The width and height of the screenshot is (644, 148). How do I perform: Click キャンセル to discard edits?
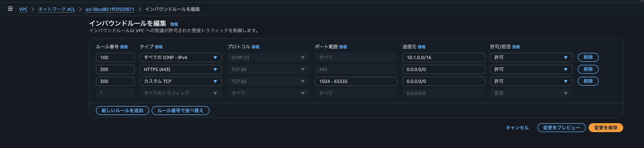coord(517,127)
